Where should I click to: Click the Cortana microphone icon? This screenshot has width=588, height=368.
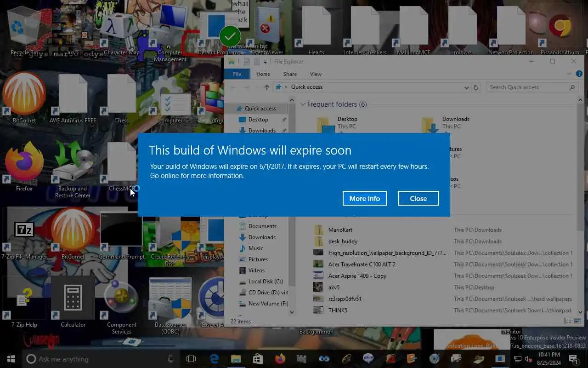click(170, 359)
